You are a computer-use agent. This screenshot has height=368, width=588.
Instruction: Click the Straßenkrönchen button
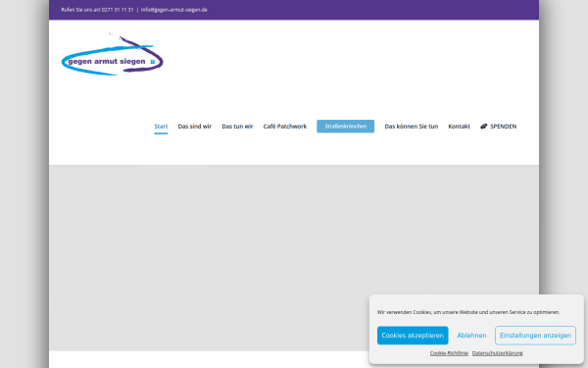click(345, 127)
